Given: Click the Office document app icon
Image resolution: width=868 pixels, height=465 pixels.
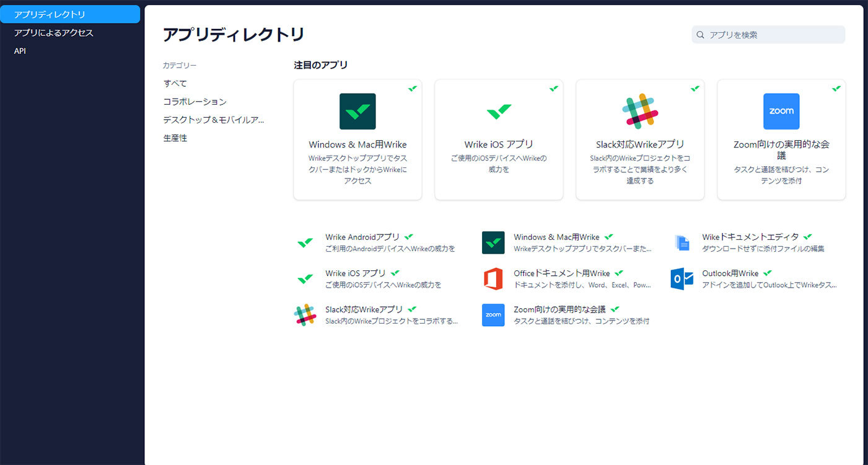Looking at the screenshot, I should tap(493, 279).
